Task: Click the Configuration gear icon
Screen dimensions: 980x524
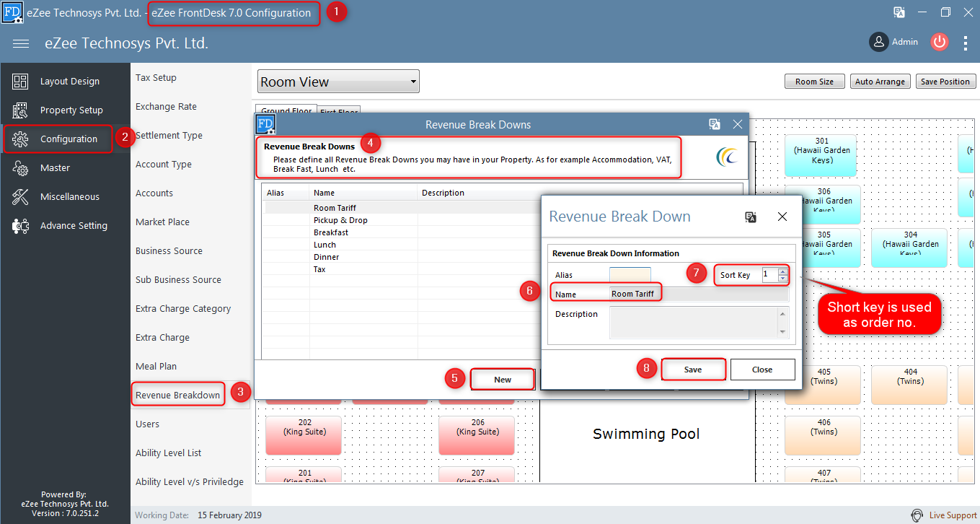Action: [x=20, y=139]
